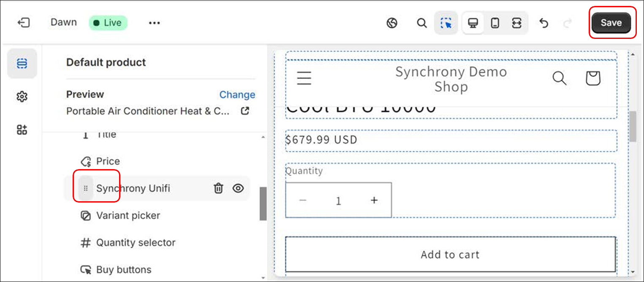Toggle the inspector selection tool
Screen dimensions: 644x282
(x=446, y=23)
